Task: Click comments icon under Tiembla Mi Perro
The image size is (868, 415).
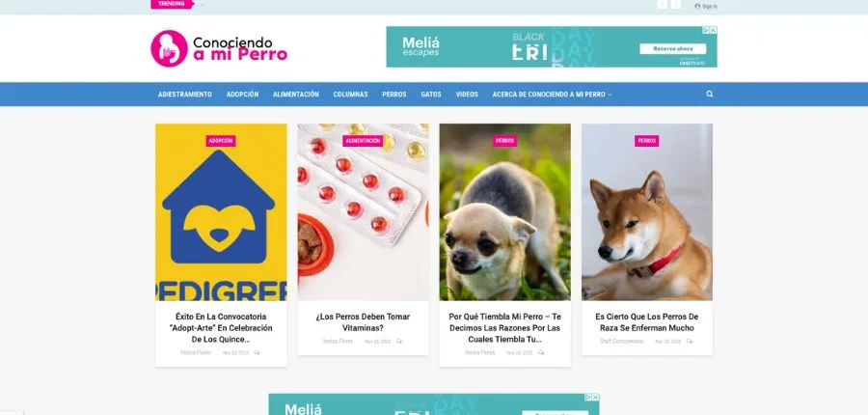Action: click(x=541, y=352)
